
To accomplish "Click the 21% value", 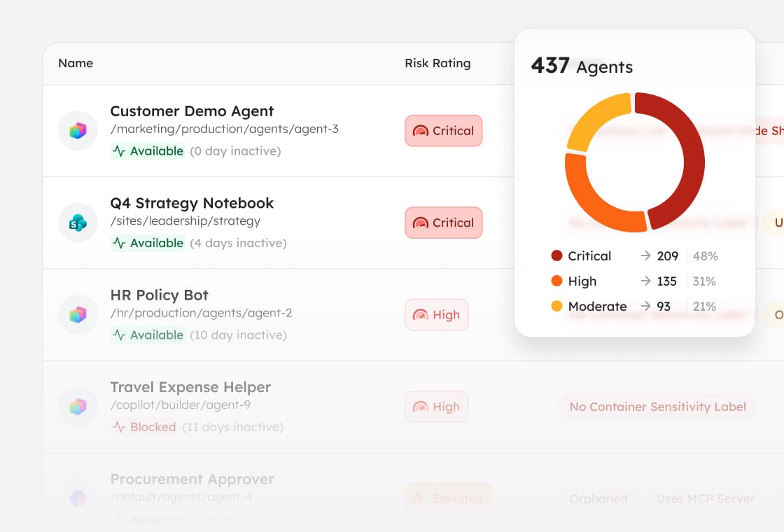I will pyautogui.click(x=704, y=306).
